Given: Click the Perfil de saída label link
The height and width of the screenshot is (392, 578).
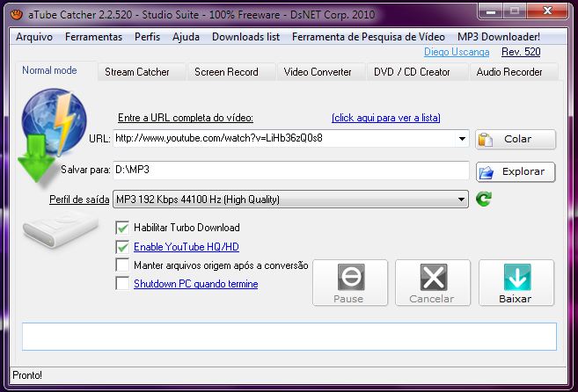Looking at the screenshot, I should point(79,200).
